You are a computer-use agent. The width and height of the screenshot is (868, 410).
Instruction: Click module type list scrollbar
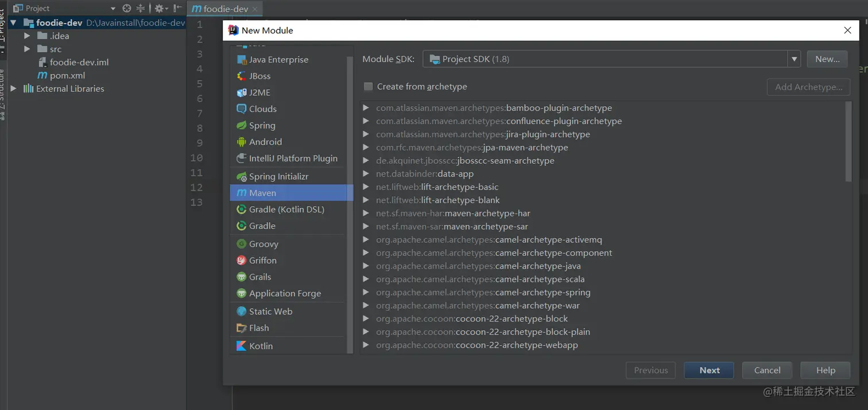(350, 204)
